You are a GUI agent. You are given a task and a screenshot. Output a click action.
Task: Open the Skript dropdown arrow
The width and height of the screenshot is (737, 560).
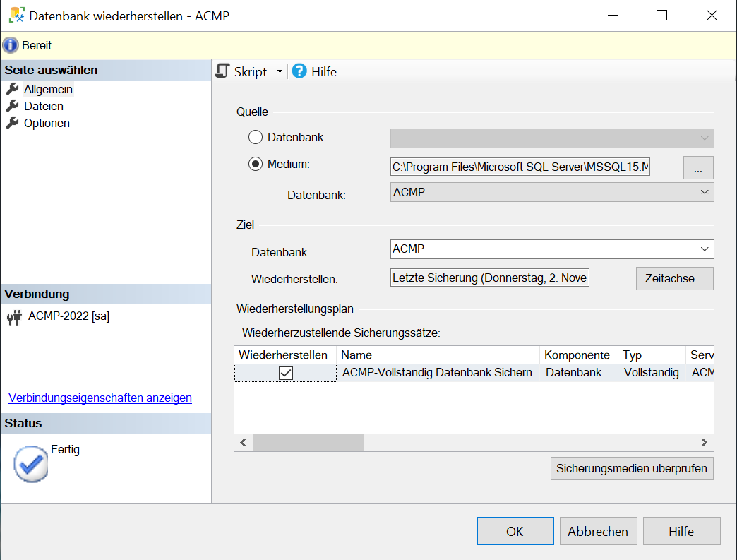click(x=280, y=71)
